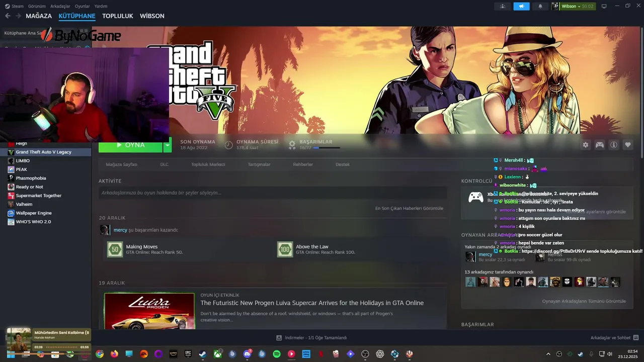Image resolution: width=644 pixels, height=362 pixels.
Task: Click the Above the Law achievement badge
Action: (285, 249)
